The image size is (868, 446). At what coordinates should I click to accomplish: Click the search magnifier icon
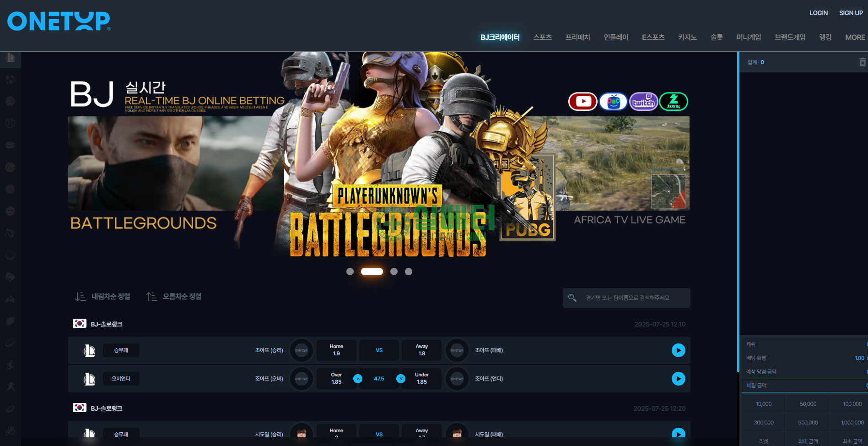[x=572, y=298]
